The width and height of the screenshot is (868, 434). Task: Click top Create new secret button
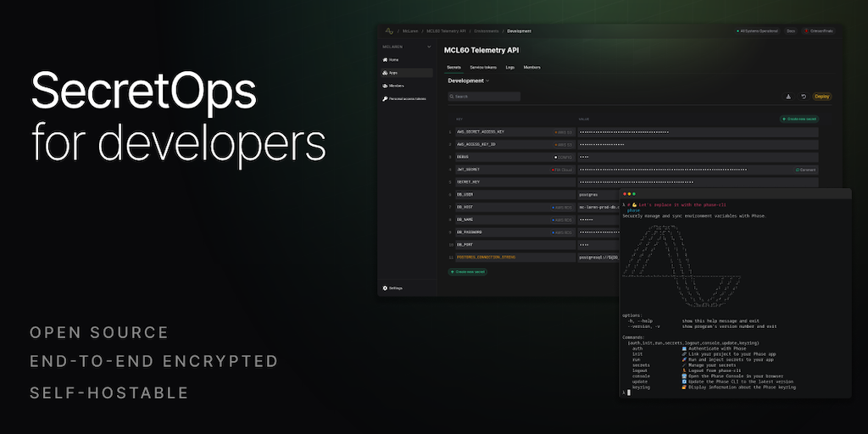point(798,119)
